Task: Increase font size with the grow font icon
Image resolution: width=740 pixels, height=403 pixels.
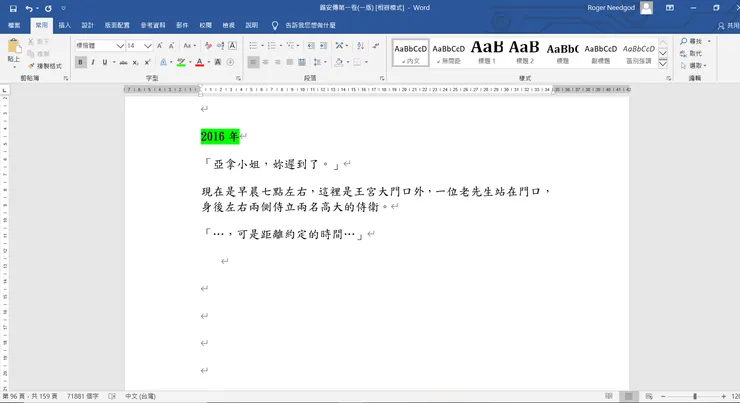Action: (x=160, y=46)
